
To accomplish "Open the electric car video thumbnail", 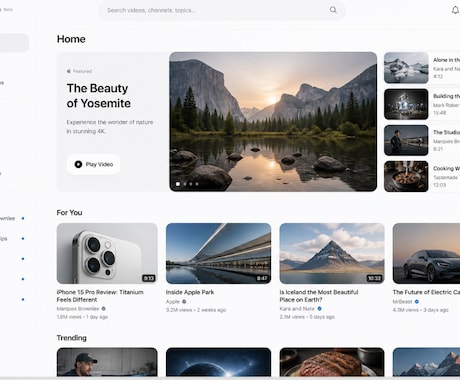I will (x=426, y=253).
